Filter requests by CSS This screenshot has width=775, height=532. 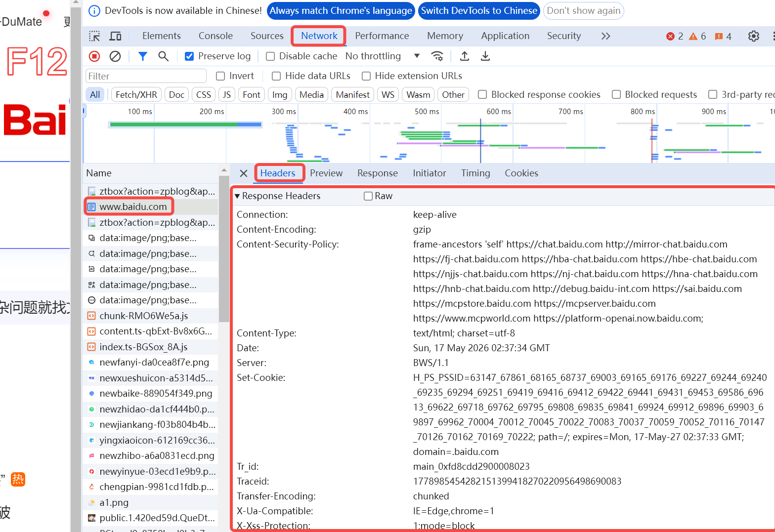pyautogui.click(x=204, y=94)
